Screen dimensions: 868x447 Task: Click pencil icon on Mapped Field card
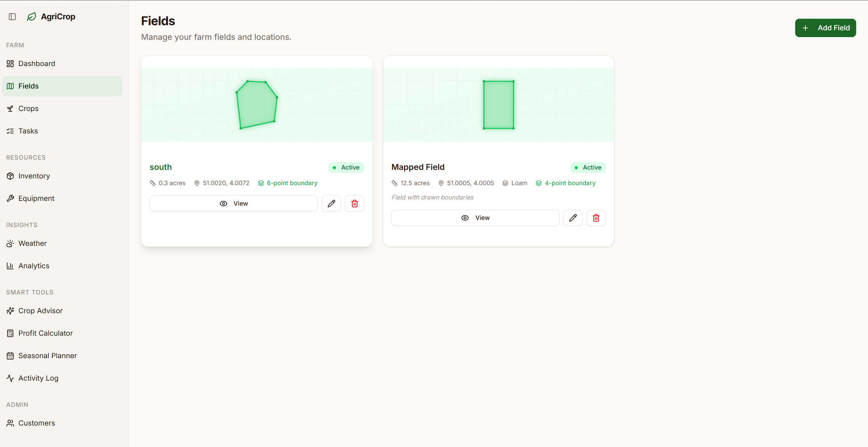click(x=573, y=218)
